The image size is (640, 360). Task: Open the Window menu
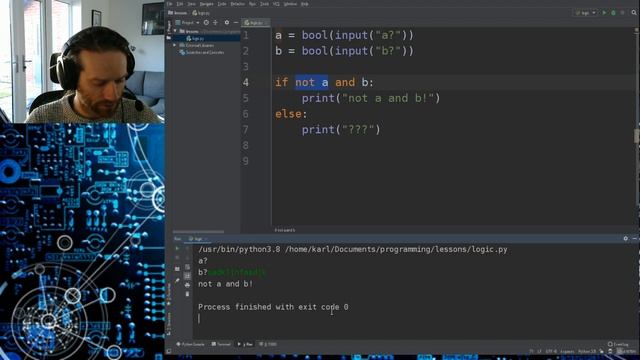point(290,4)
